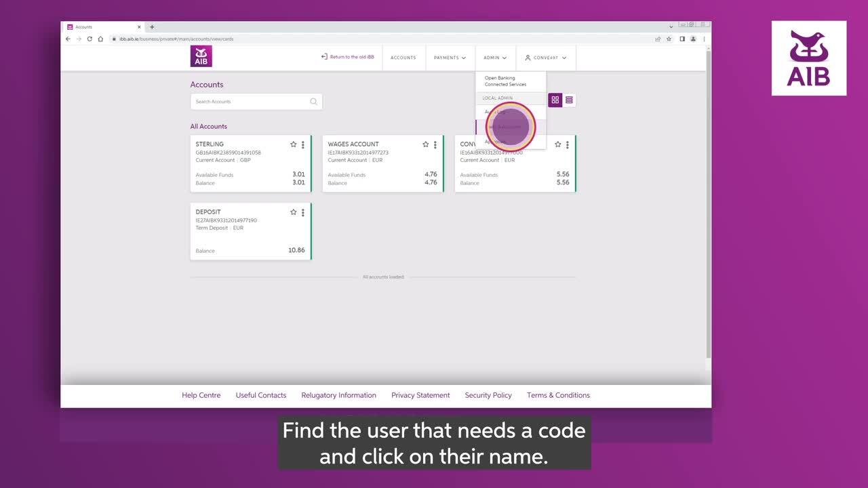This screenshot has height=488, width=868.
Task: Select Open Banking Connected Services from Admin menu
Action: (505, 81)
